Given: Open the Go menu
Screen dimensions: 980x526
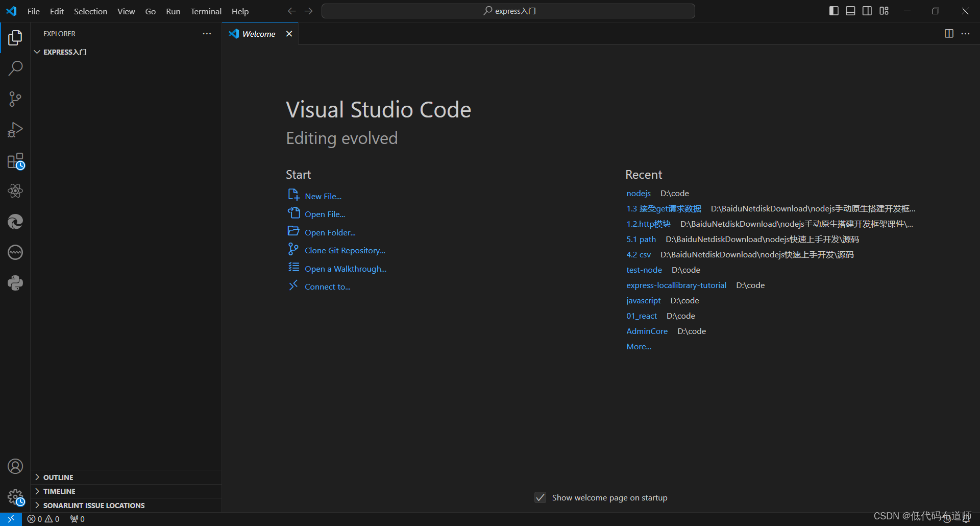Looking at the screenshot, I should click(150, 11).
